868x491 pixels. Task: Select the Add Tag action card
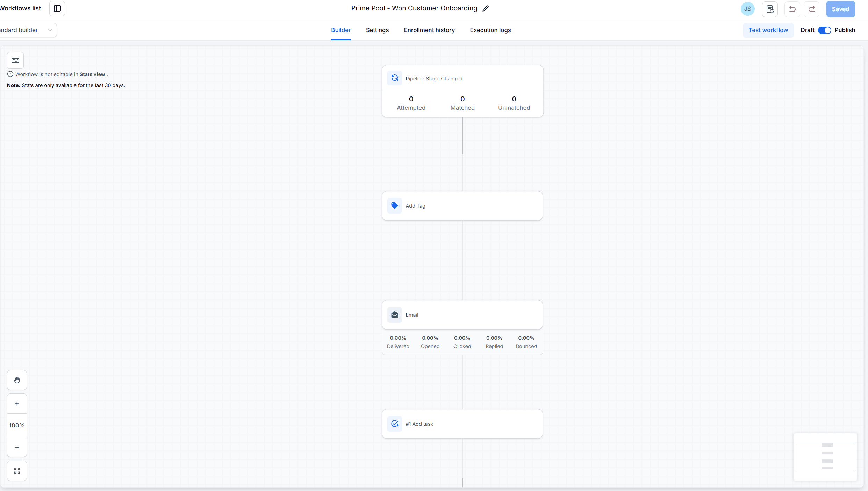(x=462, y=205)
